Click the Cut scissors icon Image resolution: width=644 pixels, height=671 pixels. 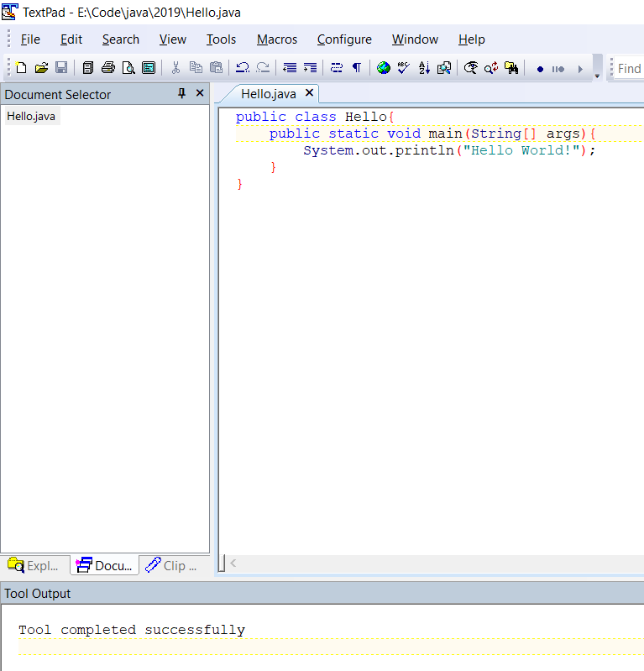(x=175, y=68)
